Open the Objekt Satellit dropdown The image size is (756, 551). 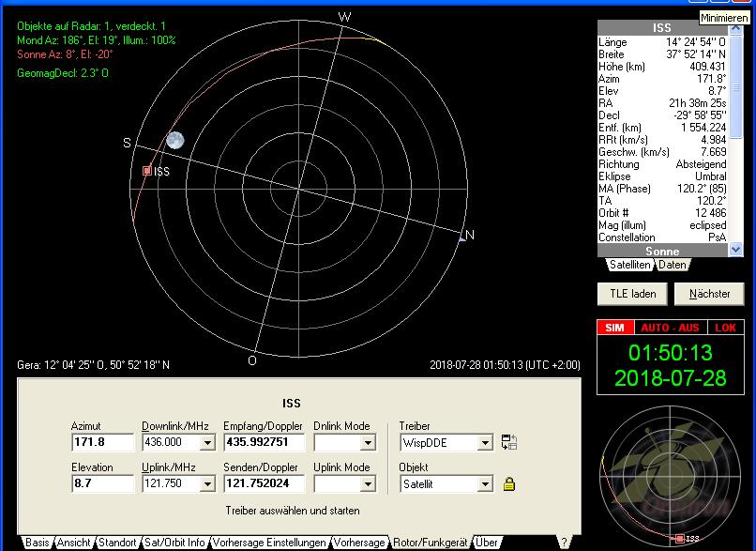point(484,484)
